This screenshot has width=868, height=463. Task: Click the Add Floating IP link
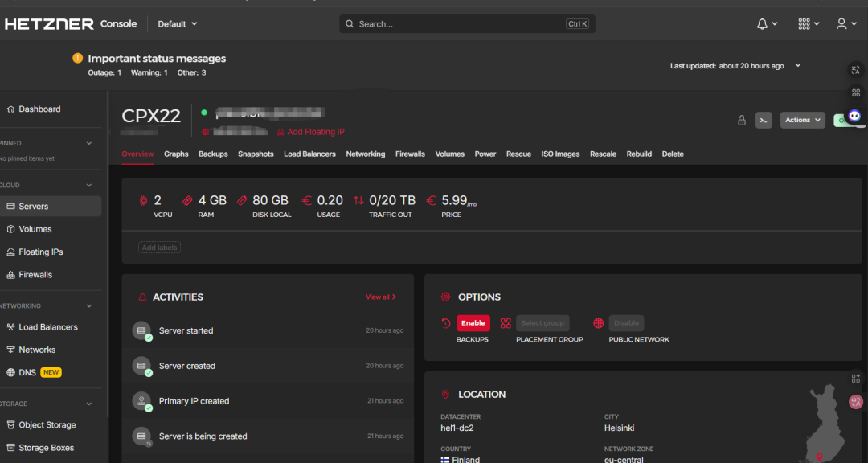[310, 132]
